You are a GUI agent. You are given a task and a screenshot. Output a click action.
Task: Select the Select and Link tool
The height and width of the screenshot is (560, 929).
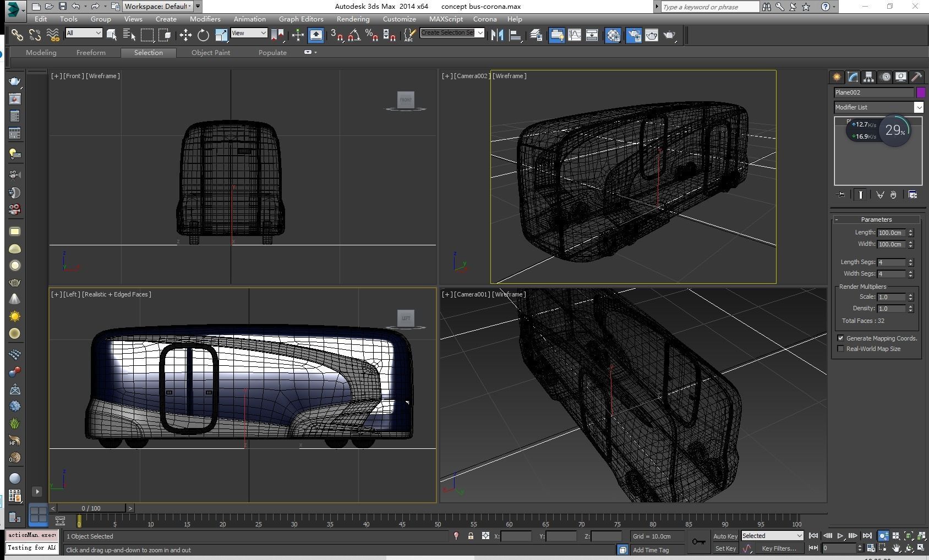tap(17, 35)
